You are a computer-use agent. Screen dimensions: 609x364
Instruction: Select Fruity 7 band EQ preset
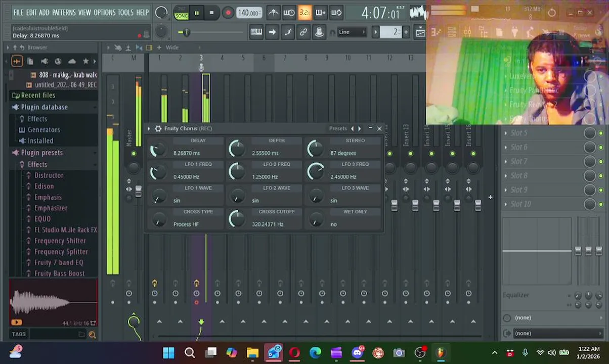(x=59, y=263)
